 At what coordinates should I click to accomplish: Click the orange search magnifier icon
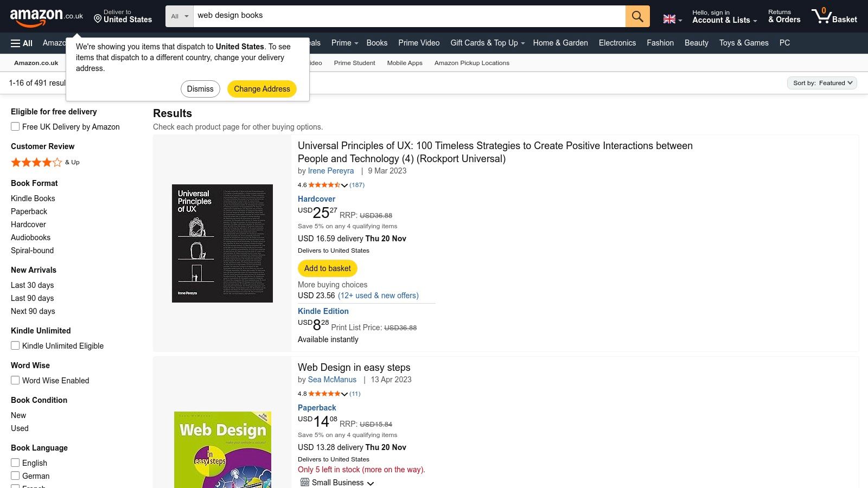637,16
